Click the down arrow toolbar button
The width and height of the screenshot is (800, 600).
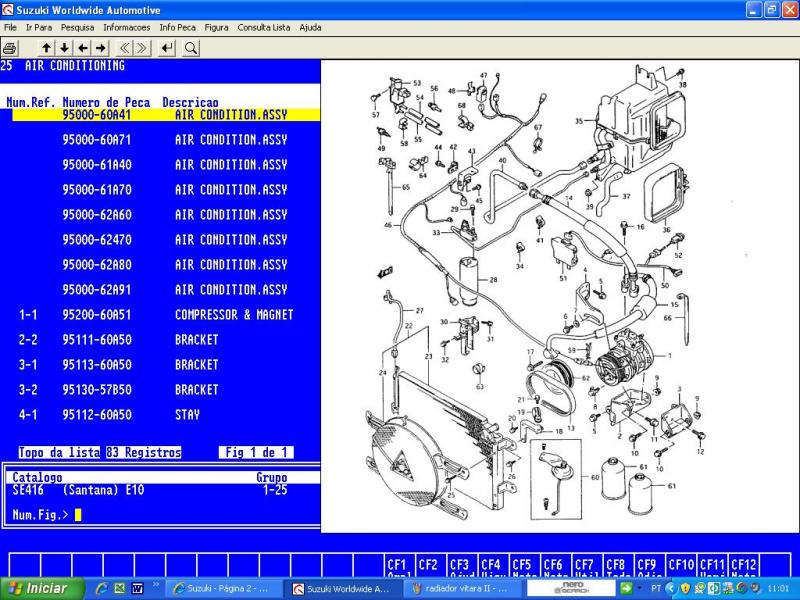64,48
